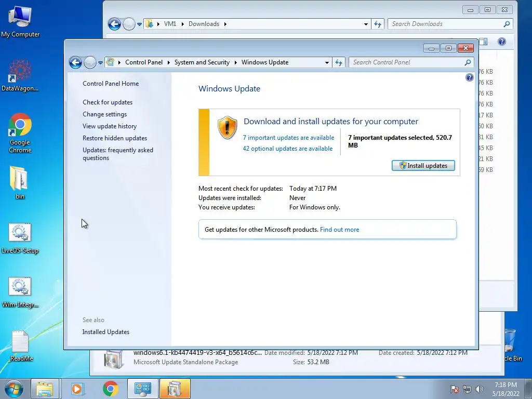Expand the Downloads address history dropdown
The image size is (532, 399).
[x=366, y=24]
